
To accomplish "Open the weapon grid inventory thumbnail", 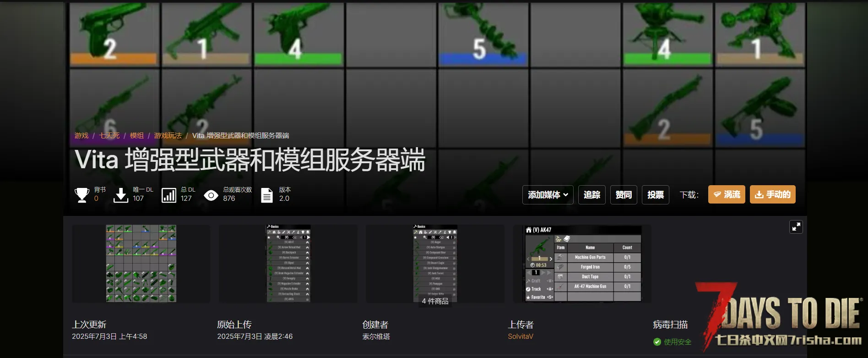I will click(x=141, y=264).
